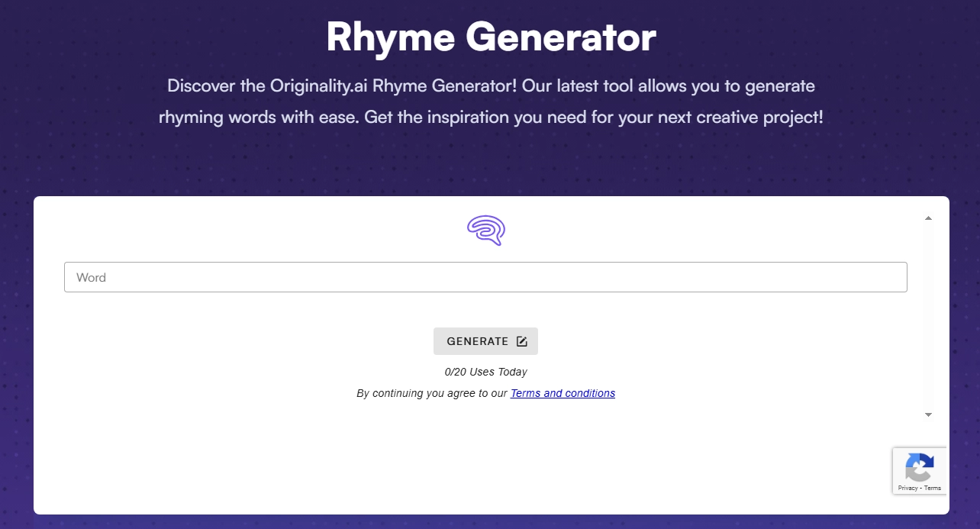The image size is (980, 529).
Task: Select the edit icon inside the GENERATE button
Action: click(x=521, y=341)
